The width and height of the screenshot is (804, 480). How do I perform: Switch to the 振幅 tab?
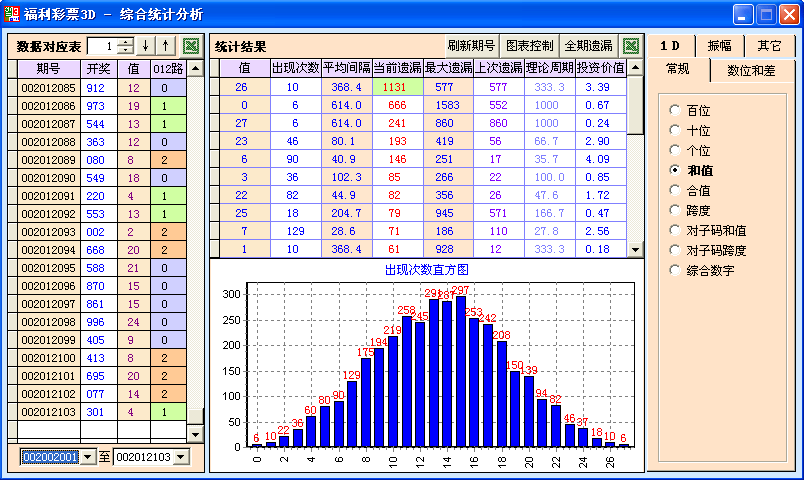720,46
